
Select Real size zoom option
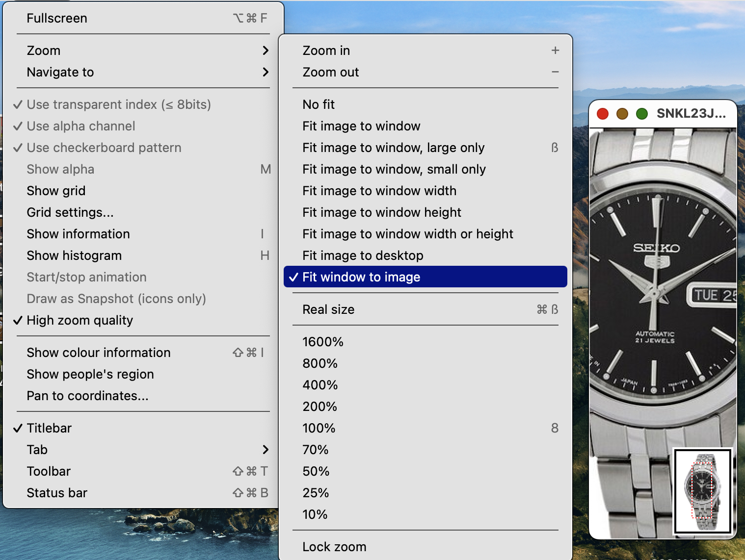tap(328, 309)
